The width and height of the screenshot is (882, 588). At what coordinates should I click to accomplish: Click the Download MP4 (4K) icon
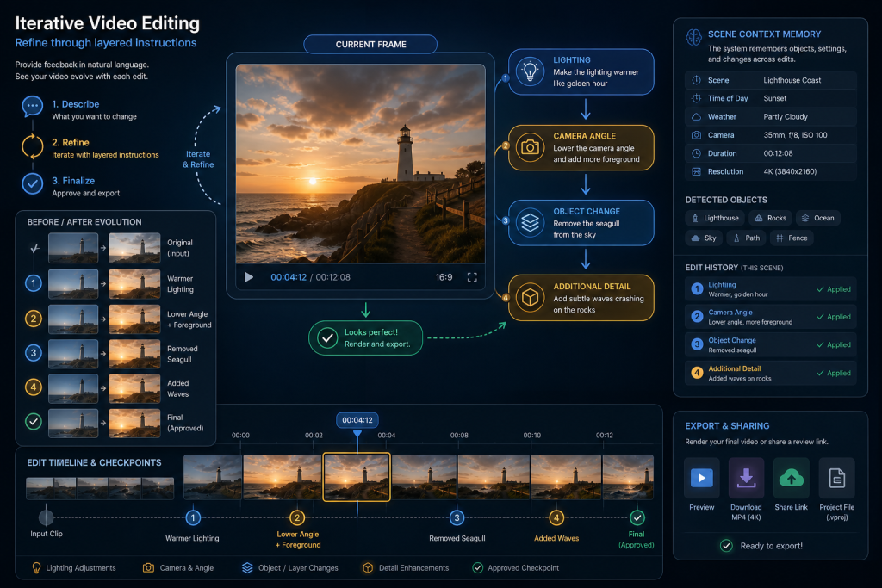tap(746, 479)
